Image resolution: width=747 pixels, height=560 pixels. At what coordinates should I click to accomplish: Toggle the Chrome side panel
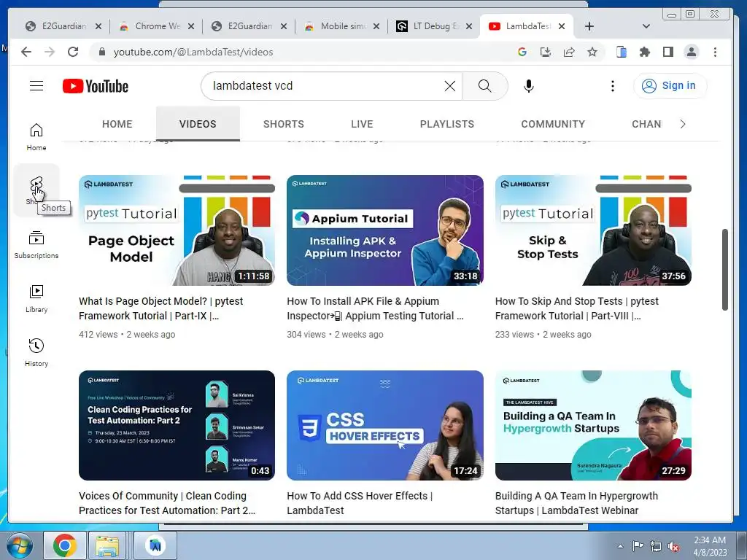tap(668, 52)
